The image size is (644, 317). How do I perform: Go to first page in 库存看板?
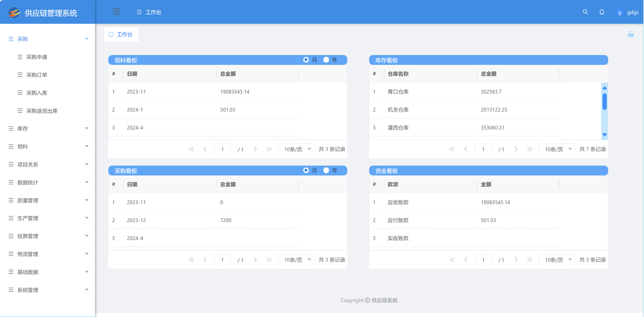[452, 149]
